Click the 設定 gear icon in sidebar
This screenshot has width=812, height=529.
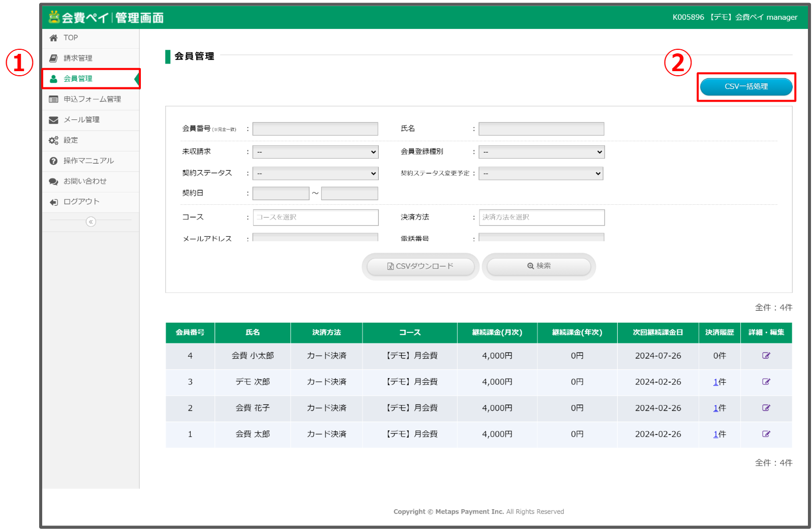[x=53, y=141]
